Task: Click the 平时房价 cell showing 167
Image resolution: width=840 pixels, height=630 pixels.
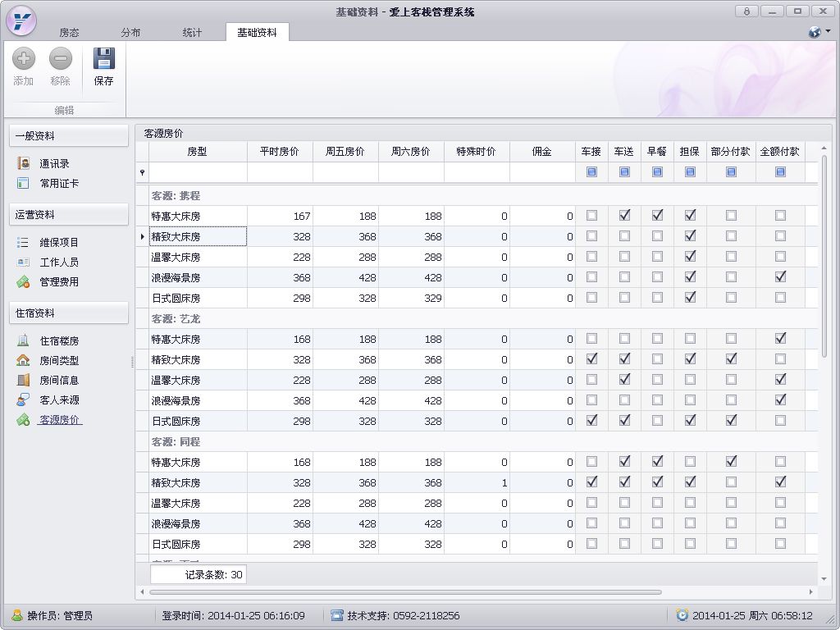Action: 280,216
